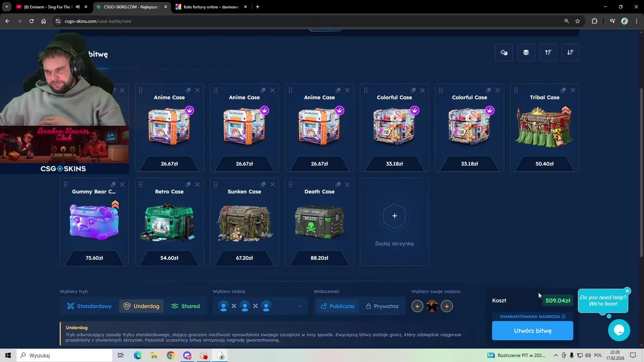Click the 509.04zł total cost value
The image size is (644, 362).
click(557, 301)
